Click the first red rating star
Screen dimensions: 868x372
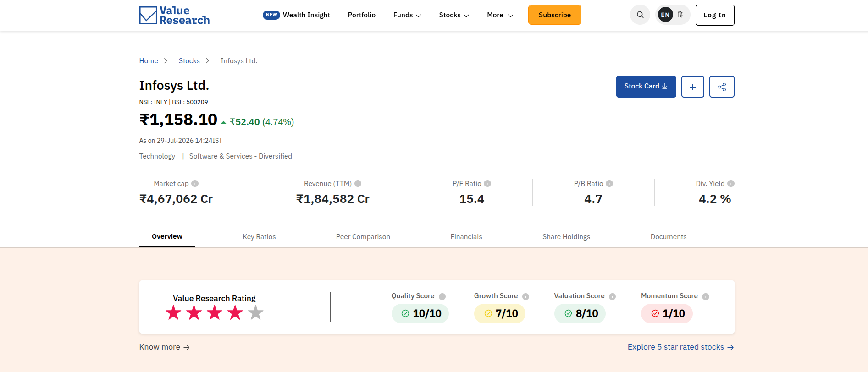point(173,313)
